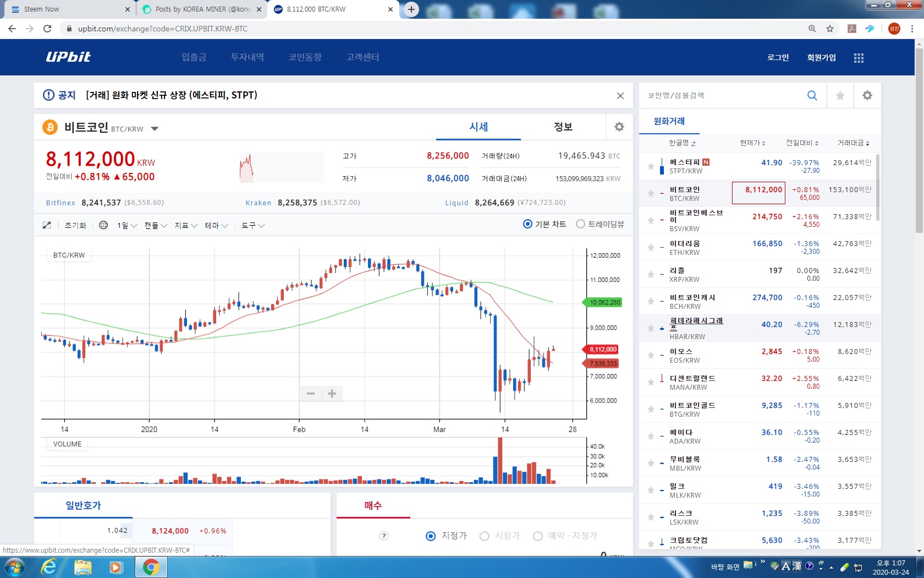Open File Explorer from taskbar
The image size is (924, 578).
82,567
